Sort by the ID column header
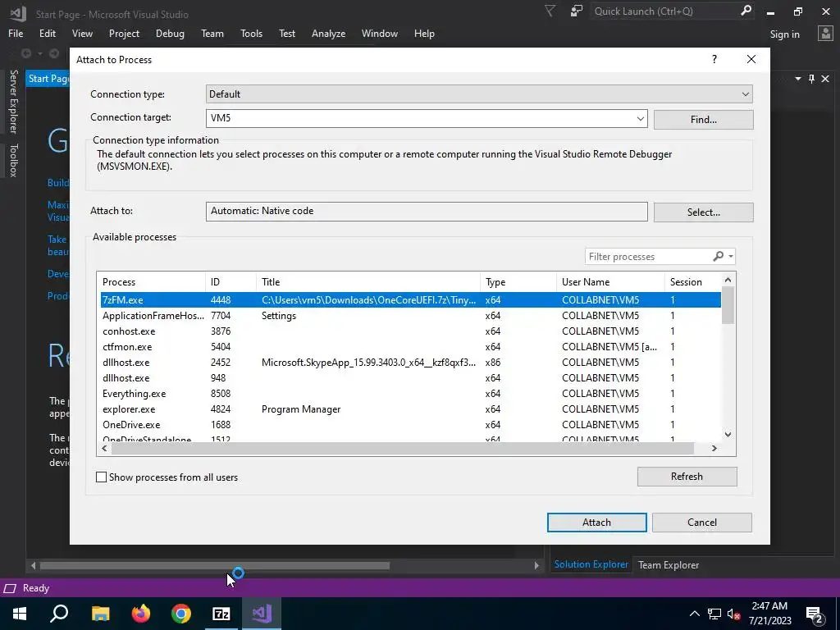Screen dimensions: 840x630 [x=231, y=282]
